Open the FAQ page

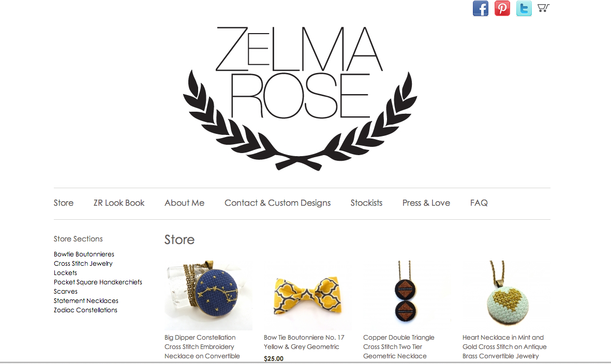pos(479,203)
